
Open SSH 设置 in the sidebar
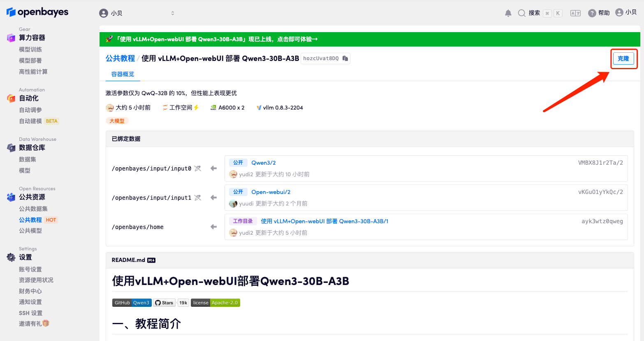[x=31, y=313]
